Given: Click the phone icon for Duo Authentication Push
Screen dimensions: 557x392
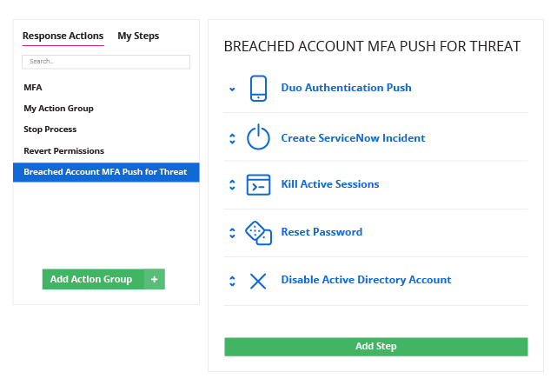Looking at the screenshot, I should 258,88.
